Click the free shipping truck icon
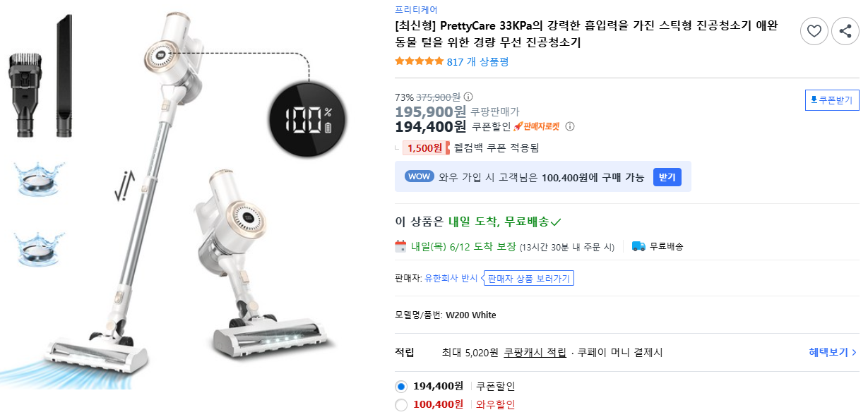 coord(639,246)
